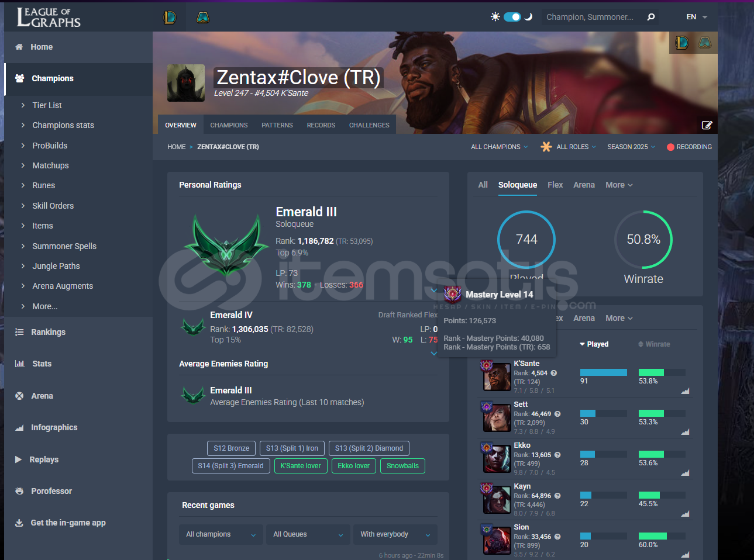Click the Rankings list icon
The image size is (754, 560).
coord(19,332)
